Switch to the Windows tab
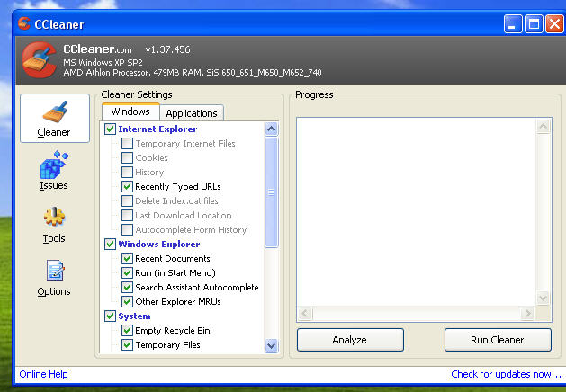 pyautogui.click(x=130, y=111)
